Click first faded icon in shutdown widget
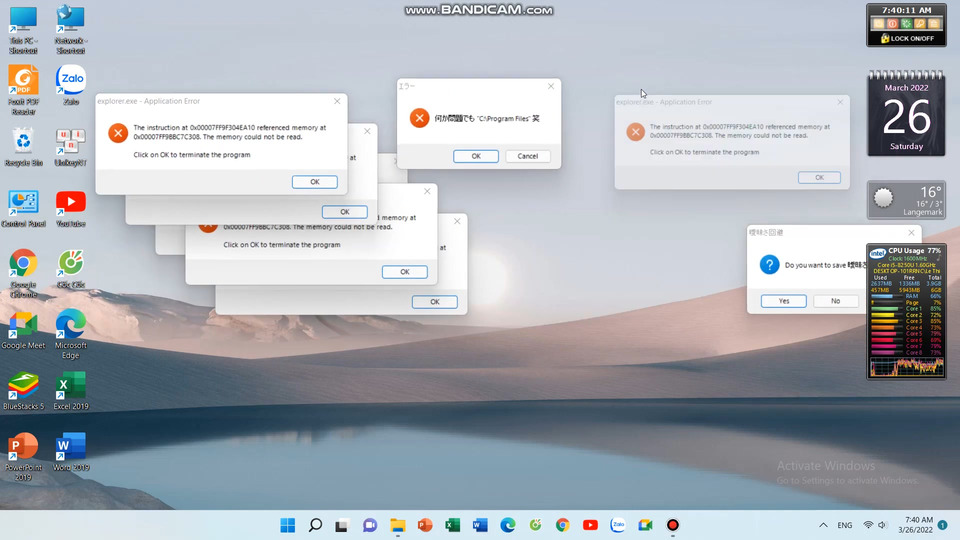 pyautogui.click(x=879, y=24)
